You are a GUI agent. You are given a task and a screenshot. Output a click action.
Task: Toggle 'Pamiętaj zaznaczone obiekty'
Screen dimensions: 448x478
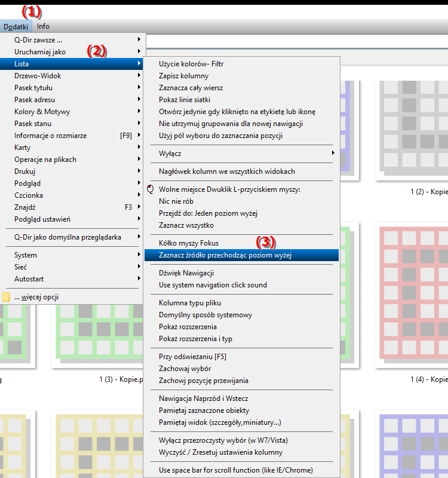(241, 410)
